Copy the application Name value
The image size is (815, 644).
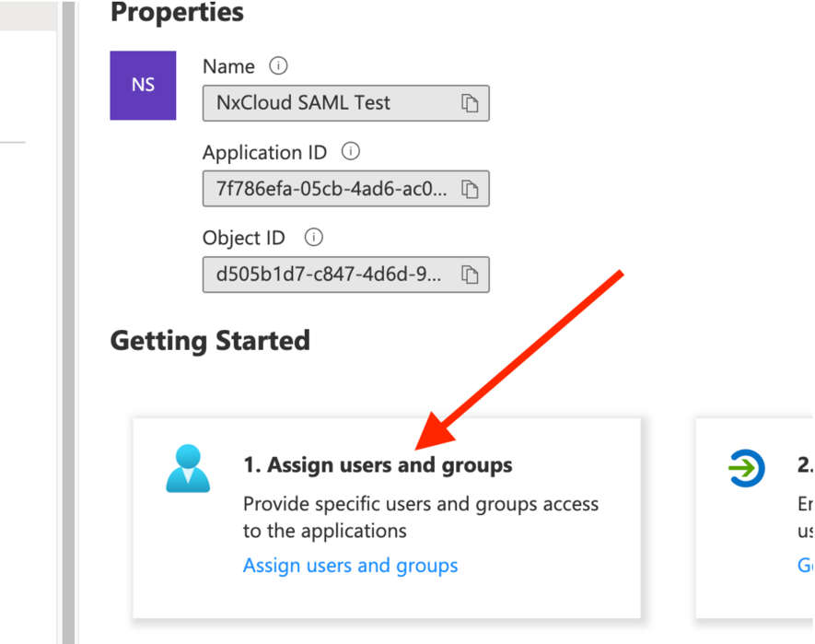(x=471, y=103)
